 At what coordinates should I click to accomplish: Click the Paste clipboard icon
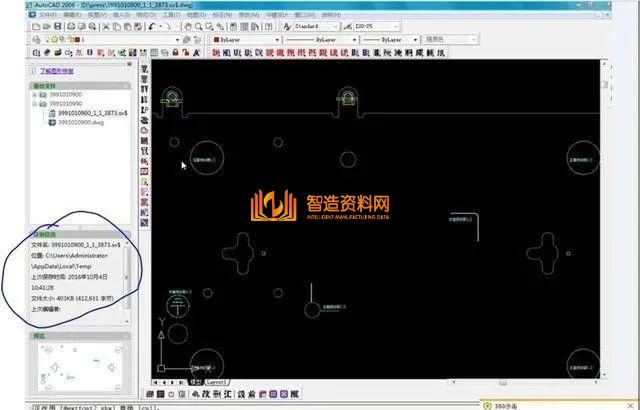click(127, 27)
